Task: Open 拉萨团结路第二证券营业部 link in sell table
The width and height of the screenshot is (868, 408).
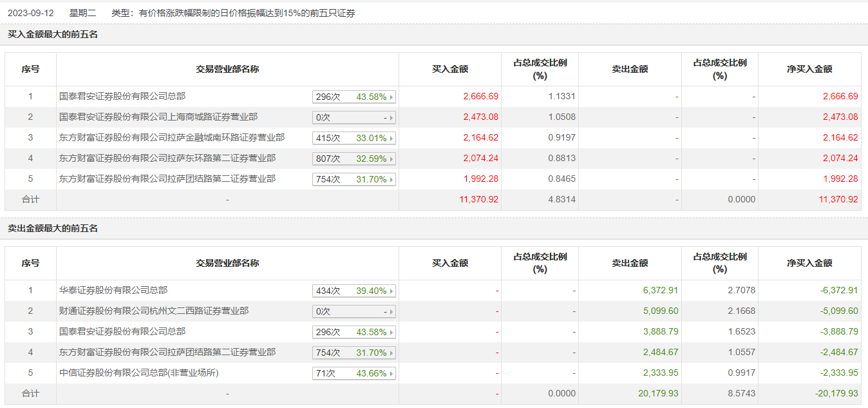Action: [167, 352]
